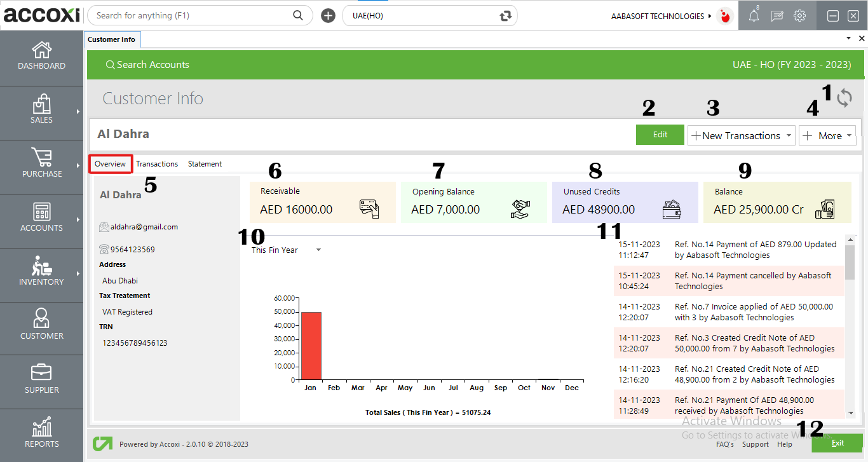Switch branch using the swap icon

click(505, 15)
